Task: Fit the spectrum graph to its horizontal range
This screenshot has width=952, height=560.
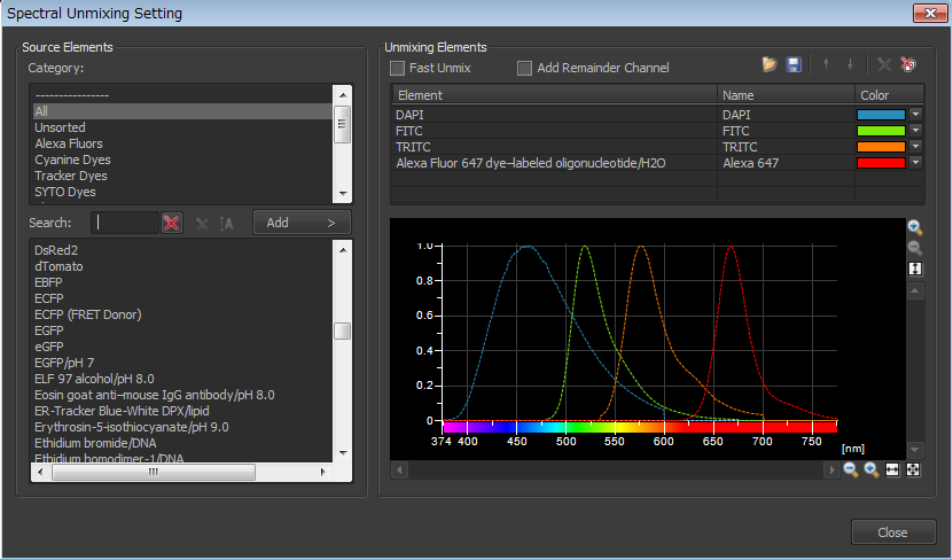Action: 892,470
